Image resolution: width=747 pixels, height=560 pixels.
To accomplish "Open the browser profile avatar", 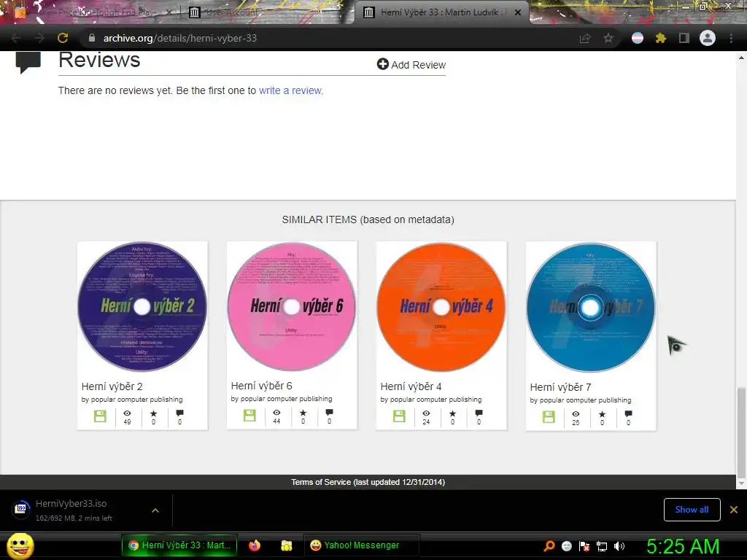I will coord(708,38).
